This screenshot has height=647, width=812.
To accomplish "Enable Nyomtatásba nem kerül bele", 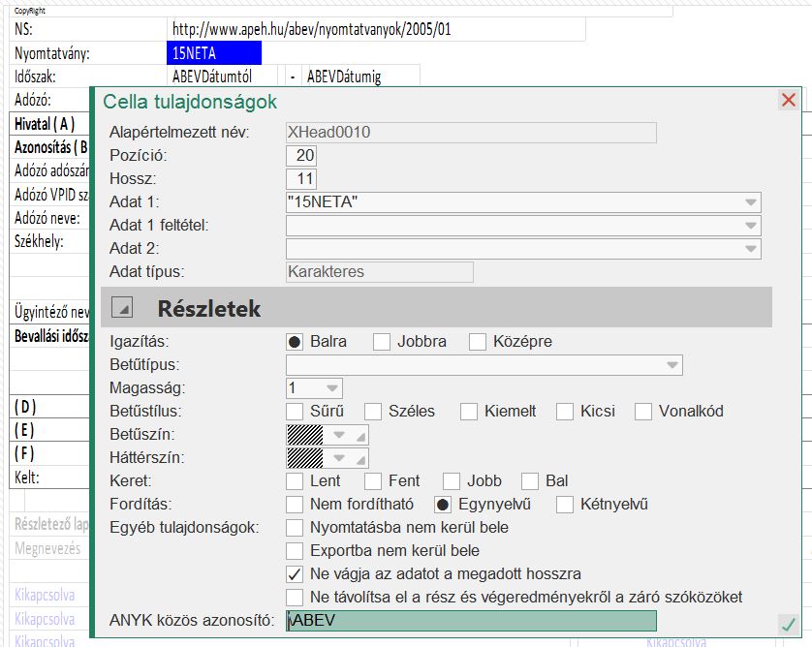I will pos(296,528).
